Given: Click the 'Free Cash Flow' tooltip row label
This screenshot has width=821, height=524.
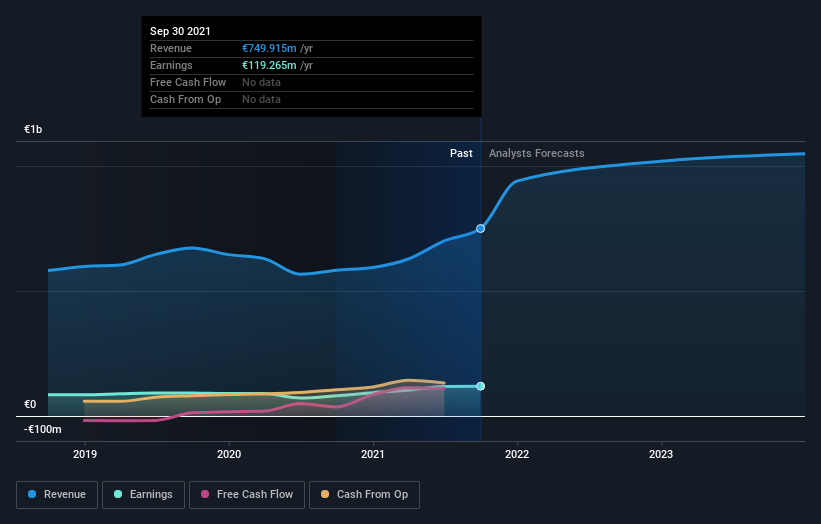Looking at the screenshot, I should pos(188,82).
